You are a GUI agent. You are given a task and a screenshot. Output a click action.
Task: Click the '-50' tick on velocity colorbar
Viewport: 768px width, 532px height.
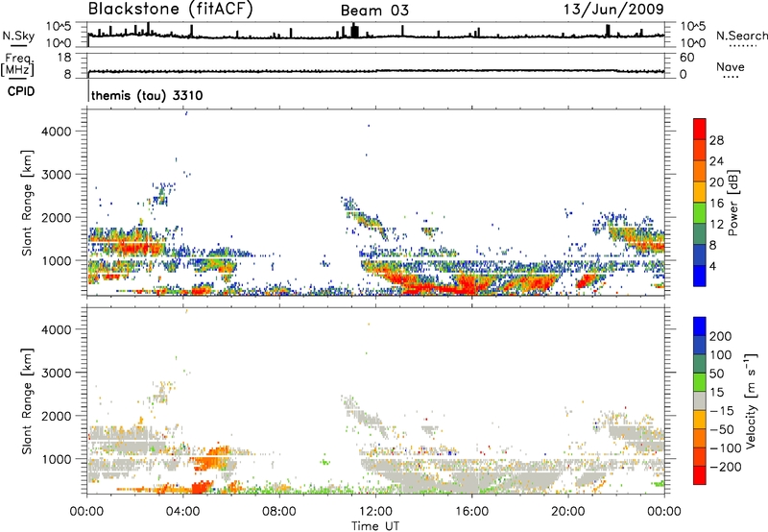(x=722, y=429)
